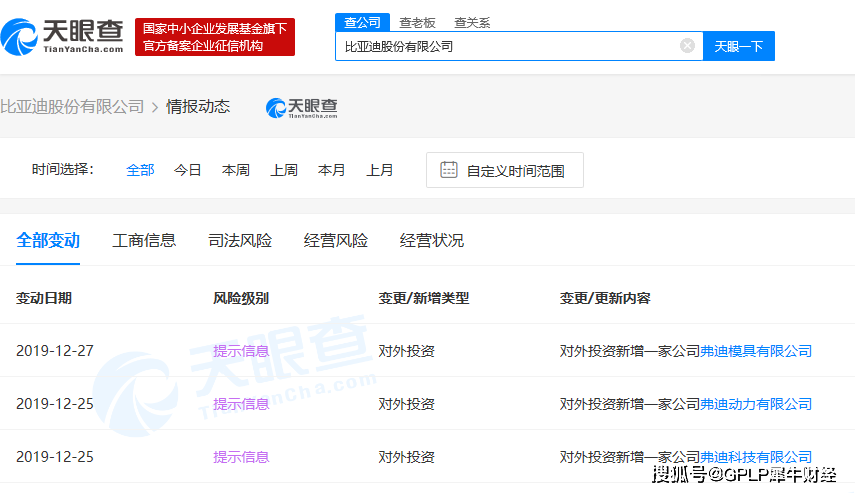
Task: Open 自定义时间范围 date picker
Action: (504, 170)
